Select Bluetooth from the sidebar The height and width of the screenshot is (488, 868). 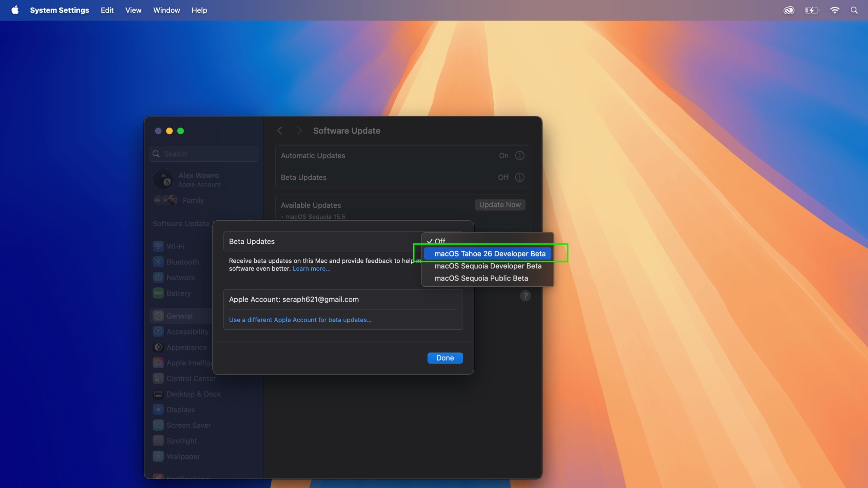(x=183, y=262)
